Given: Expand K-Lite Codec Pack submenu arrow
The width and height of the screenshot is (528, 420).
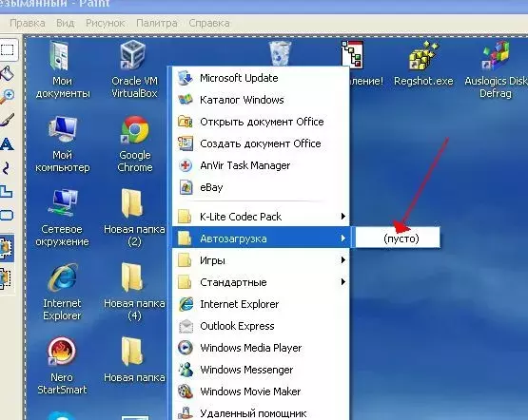Looking at the screenshot, I should coord(342,217).
